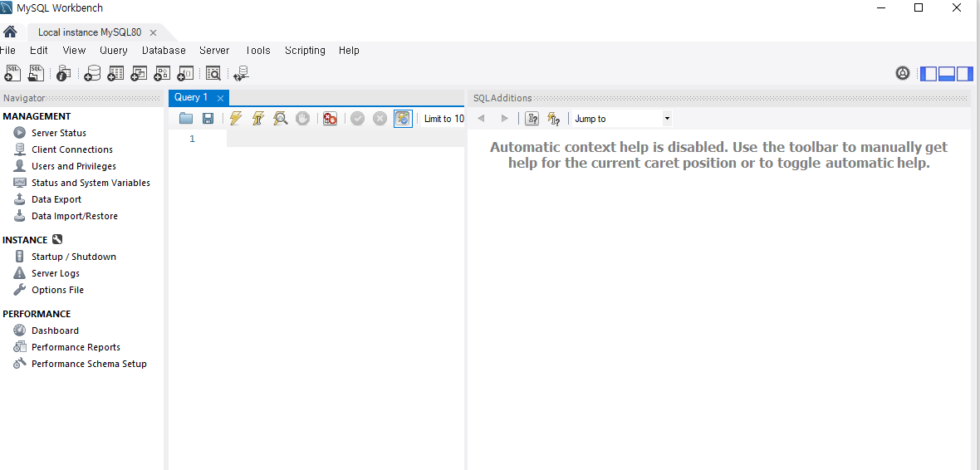Create a new function icon
Image resolution: width=980 pixels, height=470 pixels.
tap(186, 73)
